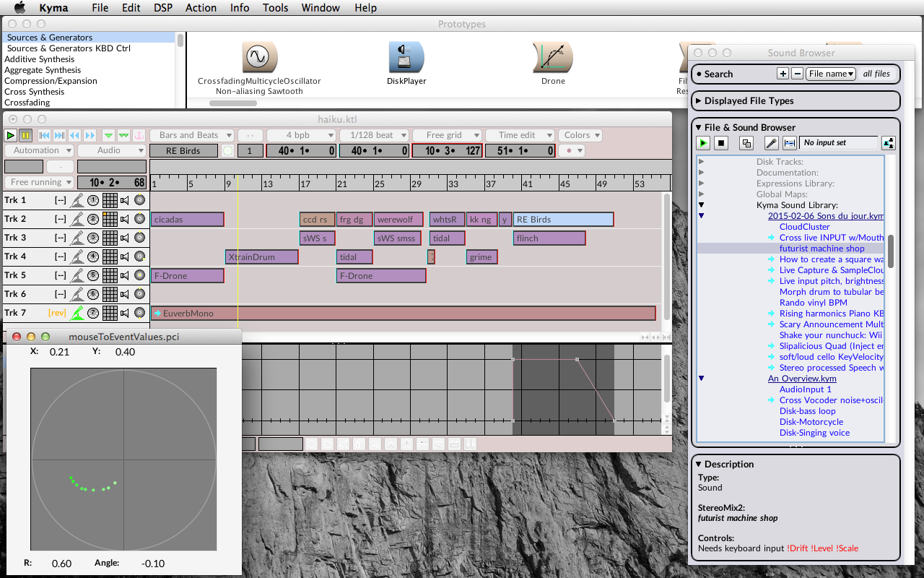This screenshot has width=924, height=578.
Task: Mute Trk 1 with speaker icon
Action: tap(125, 200)
